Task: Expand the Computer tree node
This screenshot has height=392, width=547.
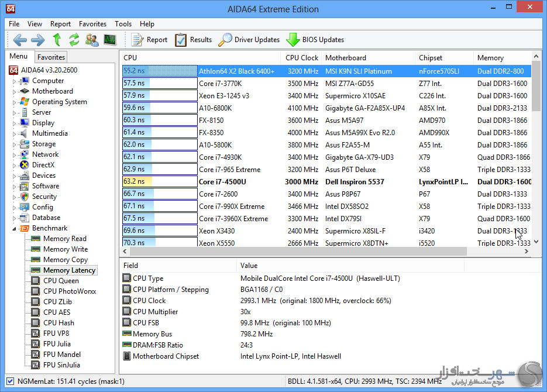Action: point(14,81)
